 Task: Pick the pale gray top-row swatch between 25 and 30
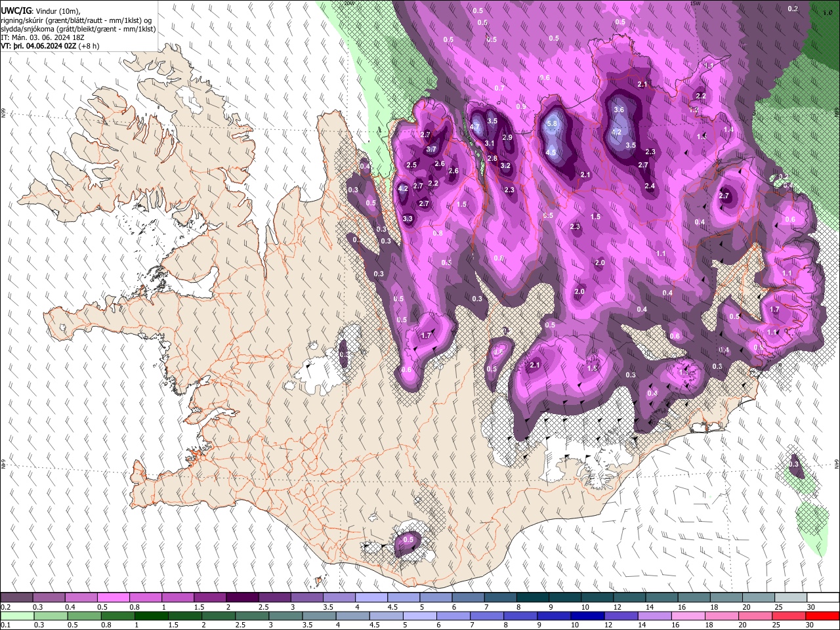(791, 598)
